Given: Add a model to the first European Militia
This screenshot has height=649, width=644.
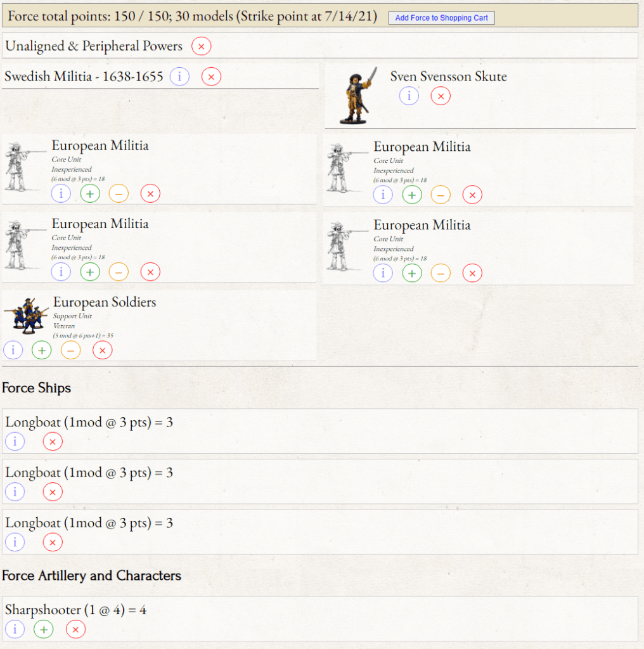Looking at the screenshot, I should pos(90,193).
